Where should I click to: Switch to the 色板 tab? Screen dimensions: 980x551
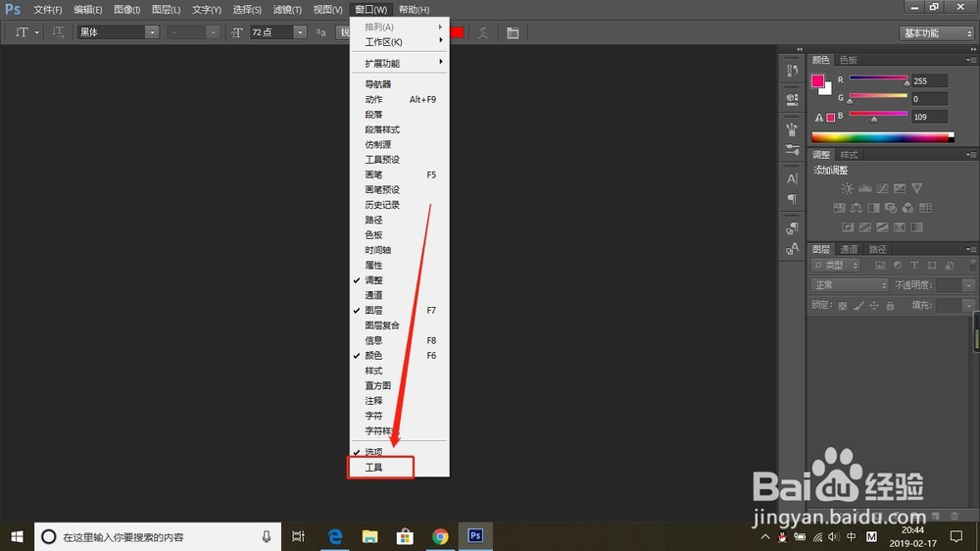[848, 60]
